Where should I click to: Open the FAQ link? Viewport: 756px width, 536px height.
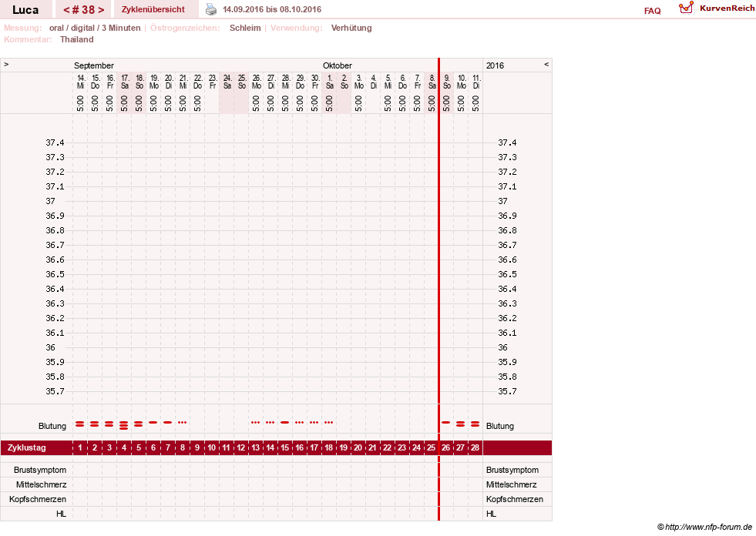pos(652,11)
